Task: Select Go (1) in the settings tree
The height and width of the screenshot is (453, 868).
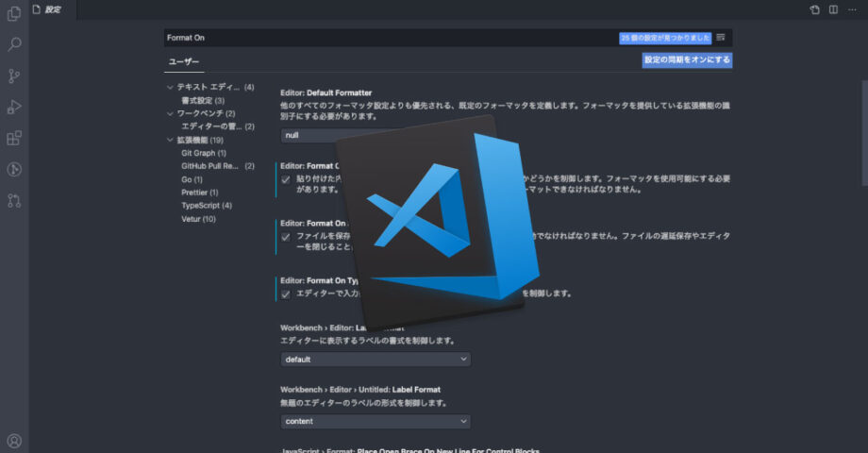Action: click(192, 179)
